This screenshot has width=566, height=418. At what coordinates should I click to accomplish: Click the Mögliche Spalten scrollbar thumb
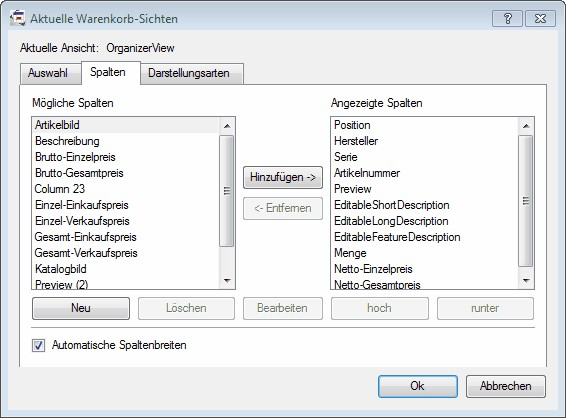[227, 191]
